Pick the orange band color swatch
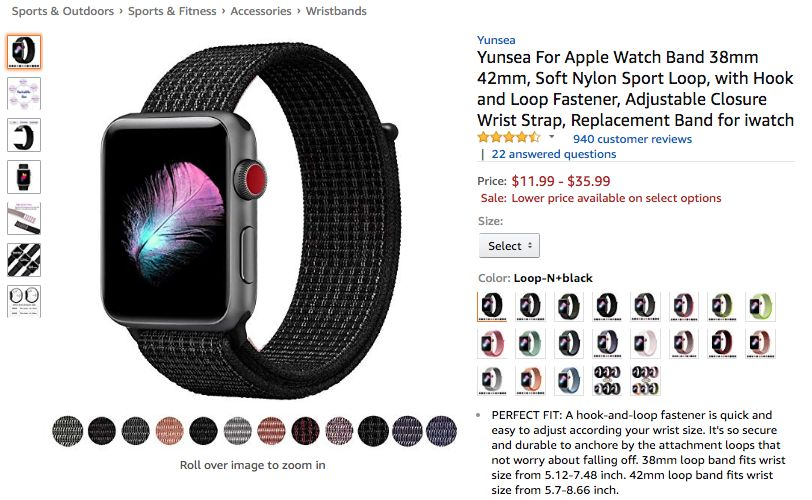812x500 pixels. [530, 381]
